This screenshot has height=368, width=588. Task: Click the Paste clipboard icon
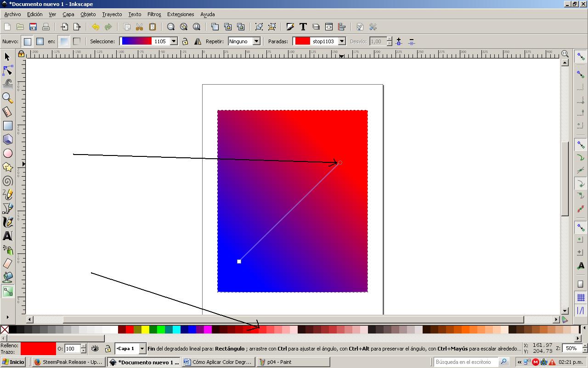153,27
